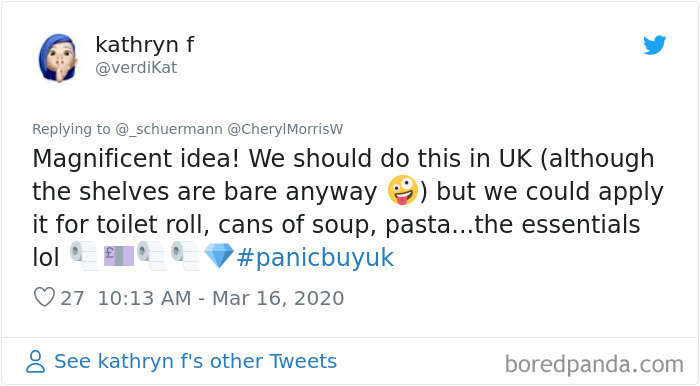
Task: Like the tweet with heart icon
Action: click(44, 297)
